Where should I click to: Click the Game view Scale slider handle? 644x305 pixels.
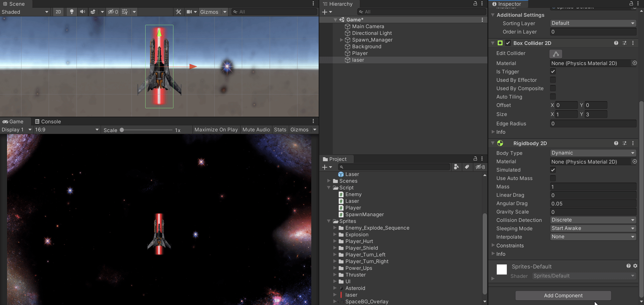pos(122,130)
